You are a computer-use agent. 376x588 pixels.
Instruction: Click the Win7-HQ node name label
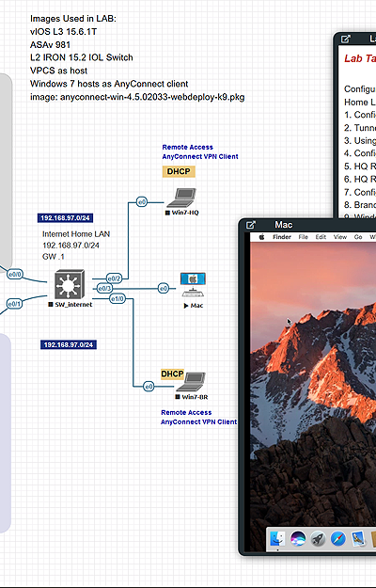[185, 213]
